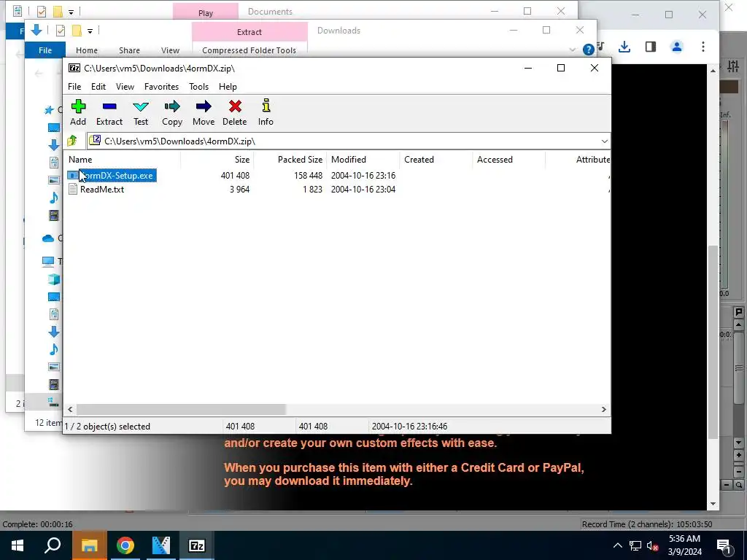
Task: Click the properties checkmark icon in Downloads title bar
Action: pyautogui.click(x=61, y=31)
